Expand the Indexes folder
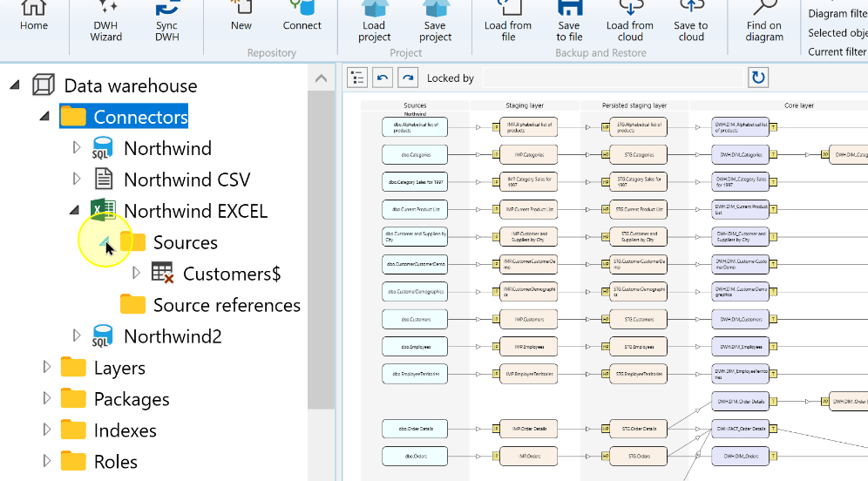The height and width of the screenshot is (481, 868). click(46, 430)
